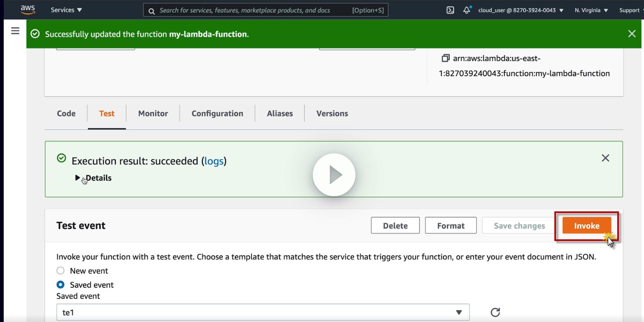Open the N. Virginia region selector
This screenshot has height=322, width=644.
click(x=591, y=10)
